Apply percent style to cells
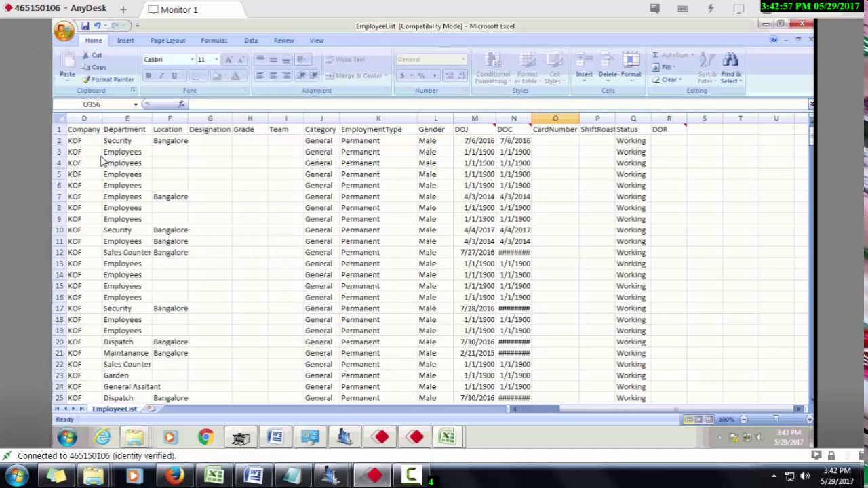 click(421, 76)
